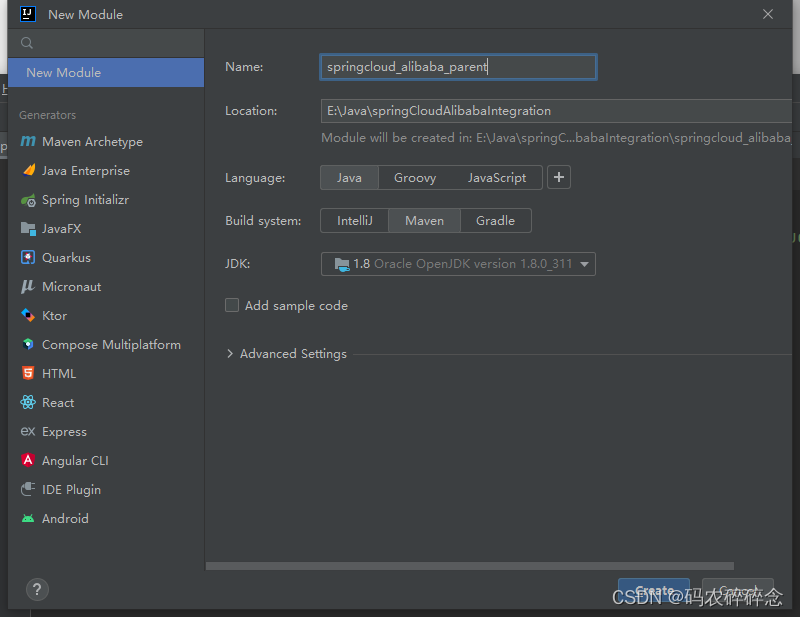
Task: Set Build system to IntelliJ
Action: [355, 220]
